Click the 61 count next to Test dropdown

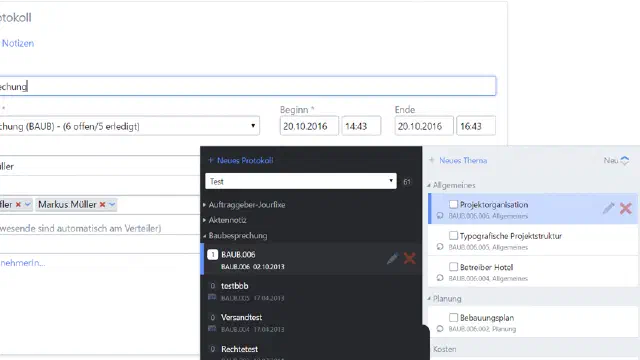click(407, 182)
